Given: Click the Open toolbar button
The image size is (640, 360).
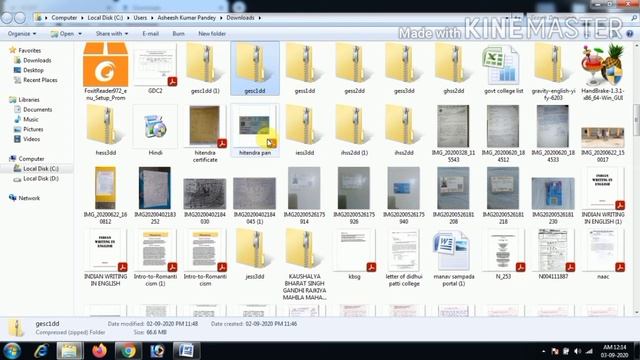Looking at the screenshot, I should (x=63, y=33).
